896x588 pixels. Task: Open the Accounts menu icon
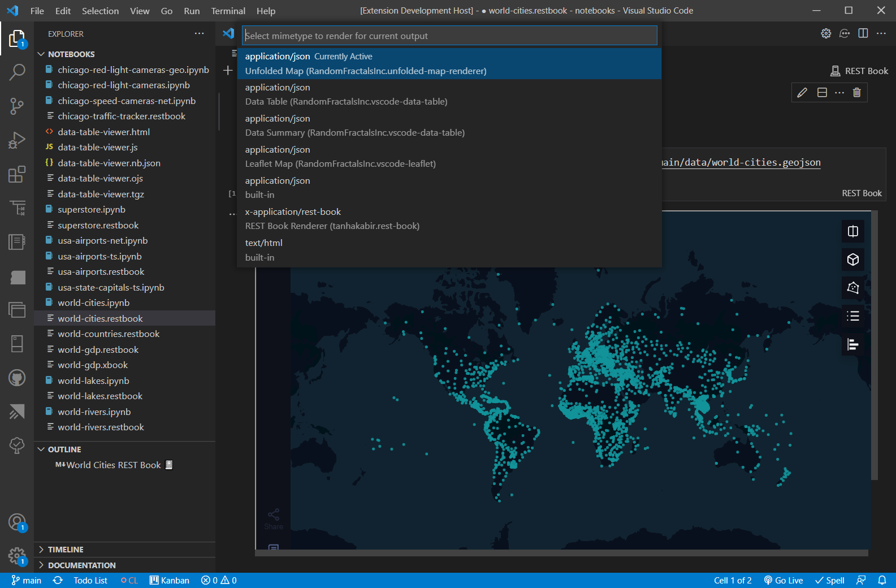[x=17, y=522]
